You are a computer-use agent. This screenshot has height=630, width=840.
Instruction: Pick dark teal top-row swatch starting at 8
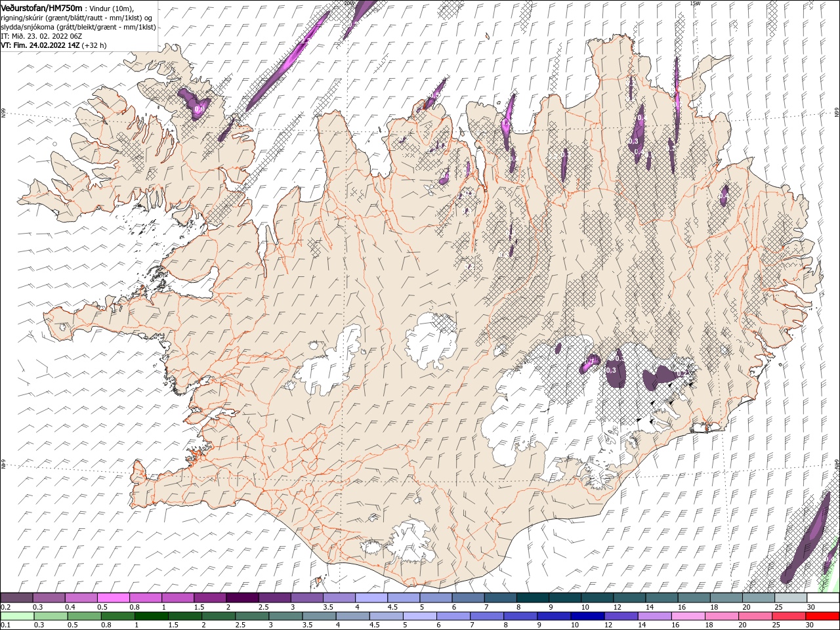[x=532, y=598]
